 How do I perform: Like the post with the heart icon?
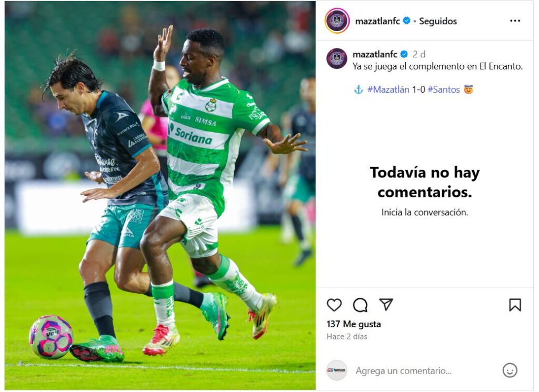pos(334,305)
